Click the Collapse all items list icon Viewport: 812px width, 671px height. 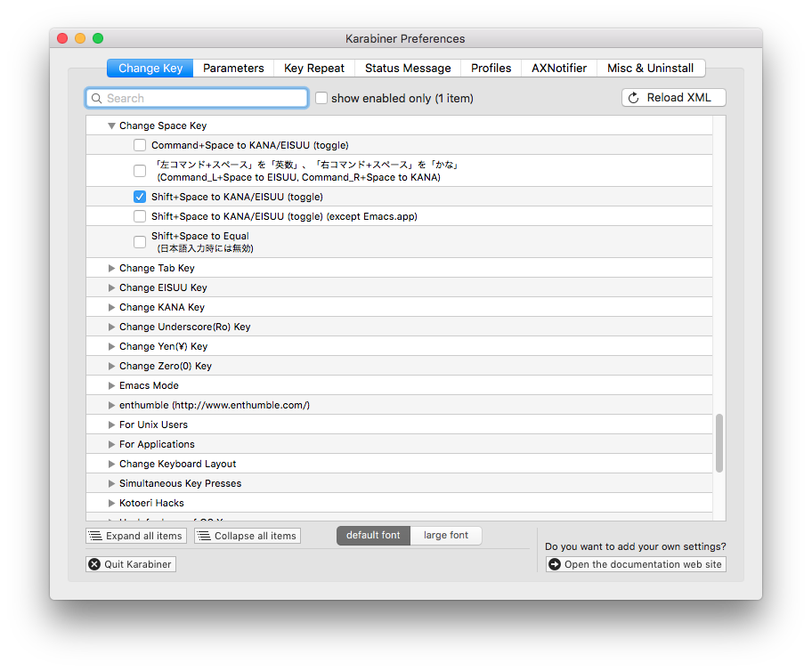coord(204,536)
